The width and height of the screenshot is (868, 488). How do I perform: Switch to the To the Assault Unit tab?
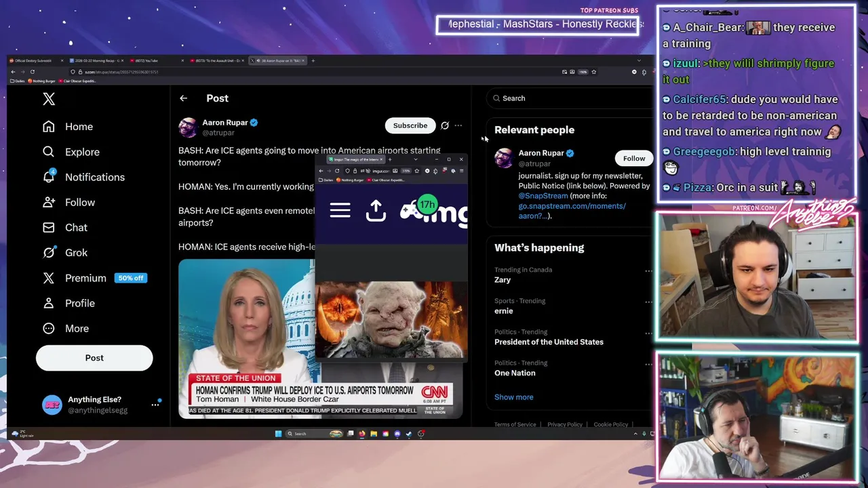coord(217,60)
